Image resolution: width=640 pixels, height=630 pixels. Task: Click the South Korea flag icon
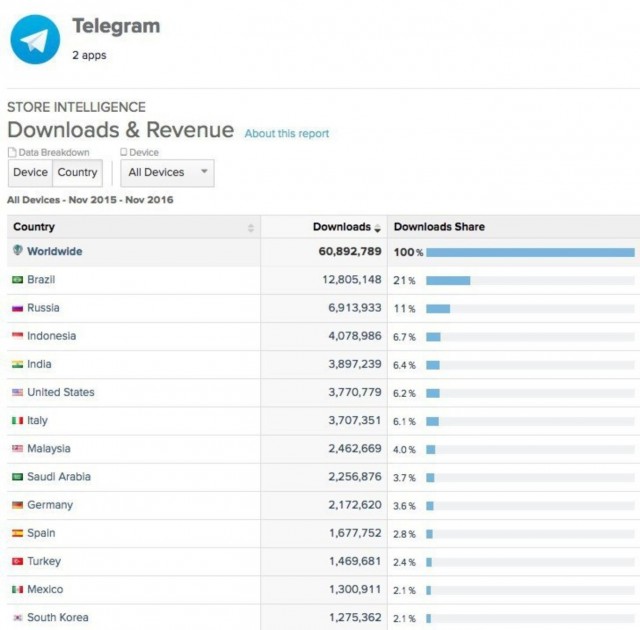(18, 618)
